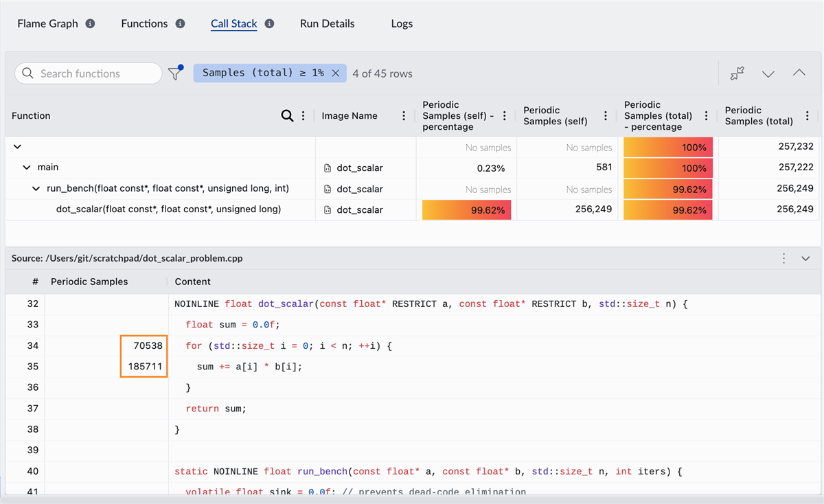The height and width of the screenshot is (504, 824).
Task: Open the Image Name column options menu
Action: click(404, 115)
